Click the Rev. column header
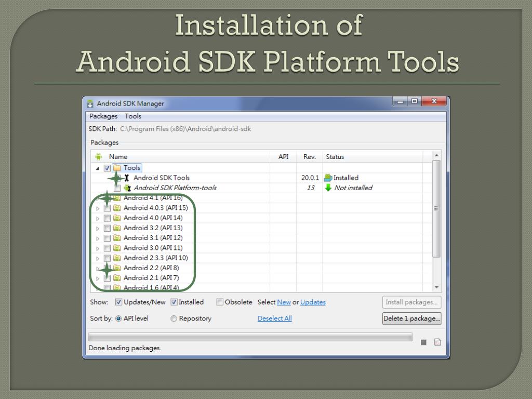The width and height of the screenshot is (532, 399). [x=310, y=156]
